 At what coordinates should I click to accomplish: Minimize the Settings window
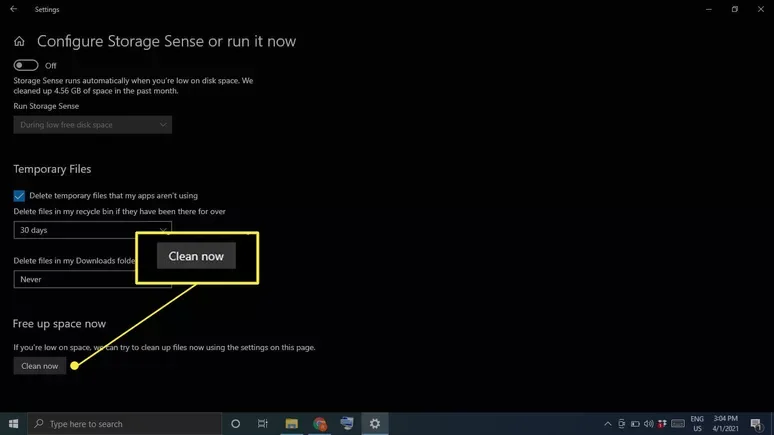tap(709, 9)
